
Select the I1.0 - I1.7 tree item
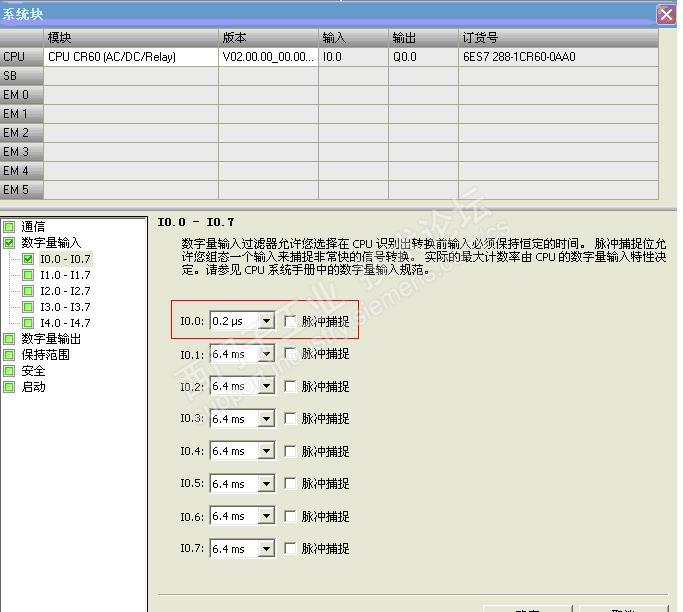tap(65, 275)
